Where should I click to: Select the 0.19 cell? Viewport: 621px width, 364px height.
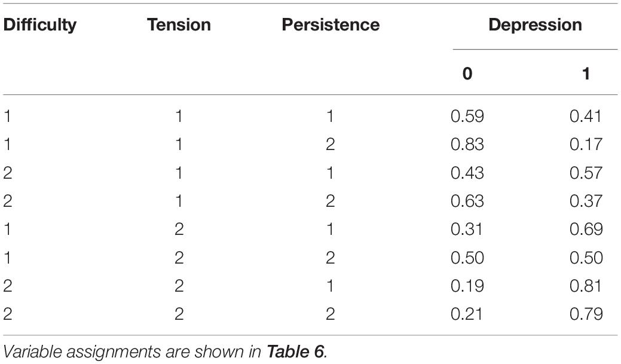[467, 286]
